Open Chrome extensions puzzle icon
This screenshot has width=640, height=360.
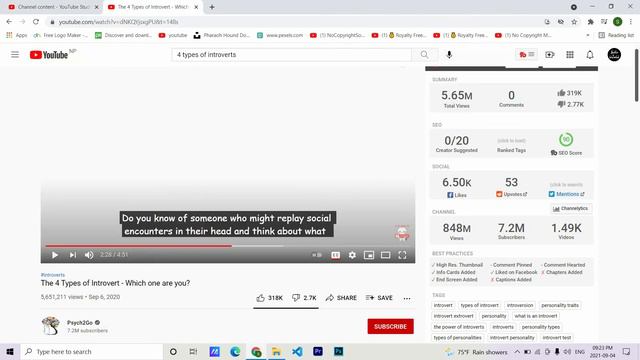[590, 22]
